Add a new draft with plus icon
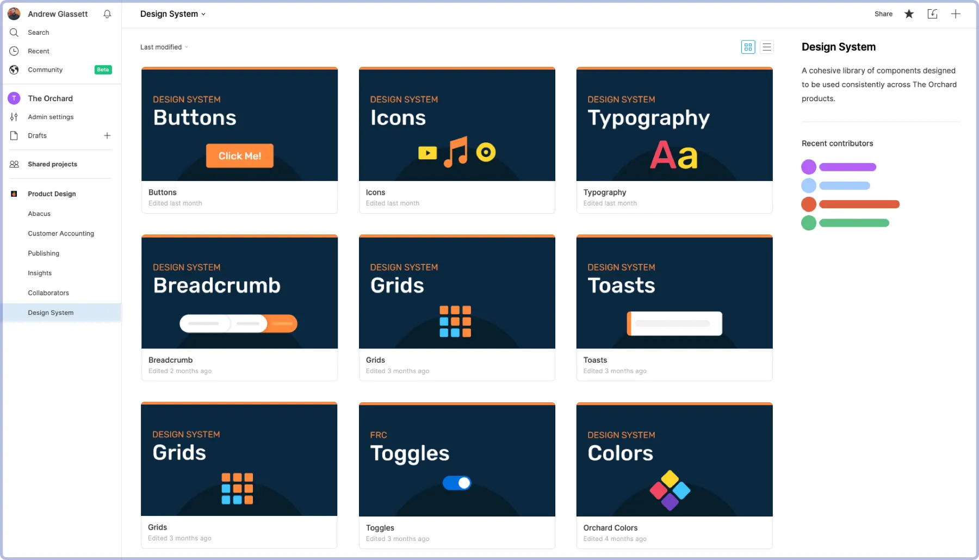 [x=107, y=135]
